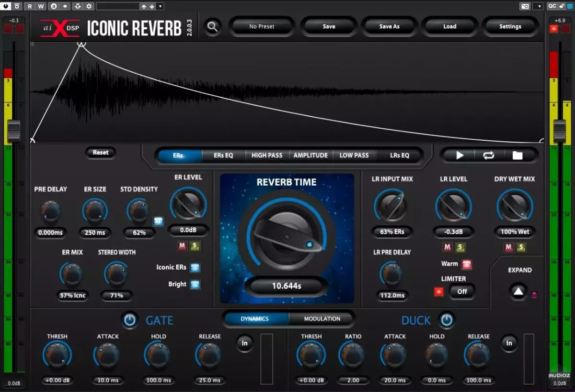Click the QC quick controls button
The image size is (575, 392).
(552, 6)
